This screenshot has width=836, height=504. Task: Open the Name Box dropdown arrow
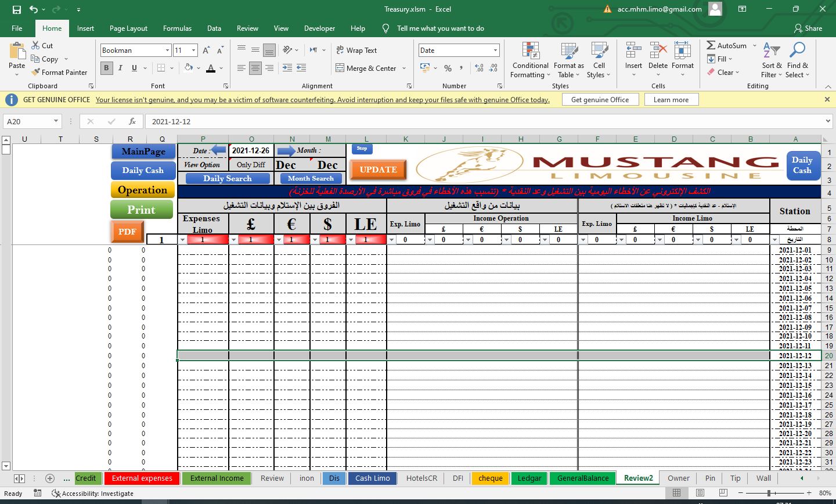pyautogui.click(x=56, y=121)
